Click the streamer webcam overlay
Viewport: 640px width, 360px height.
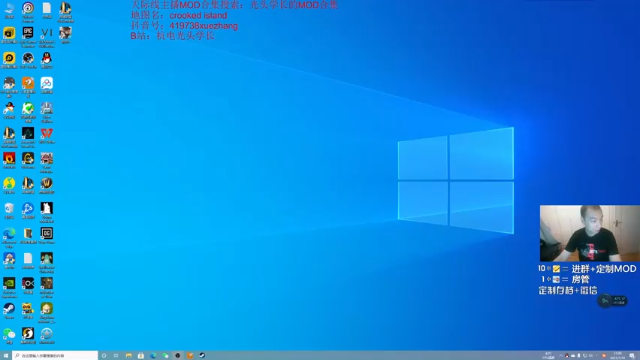(x=589, y=233)
